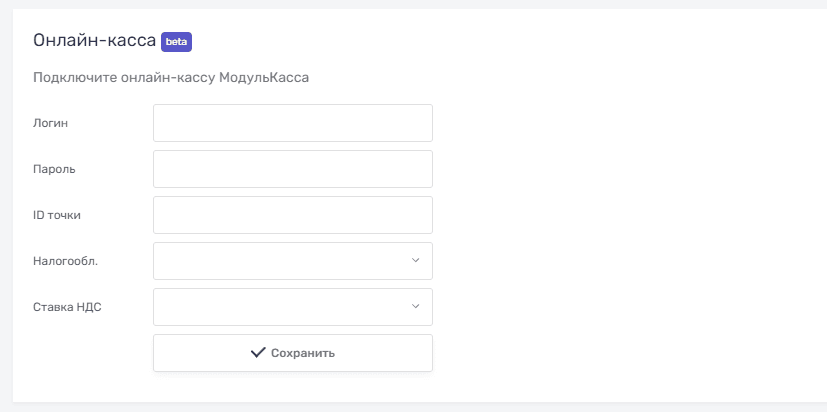Viewport: 827px width, 412px height.
Task: Click the Ставка НДС label text
Action: [x=67, y=307]
